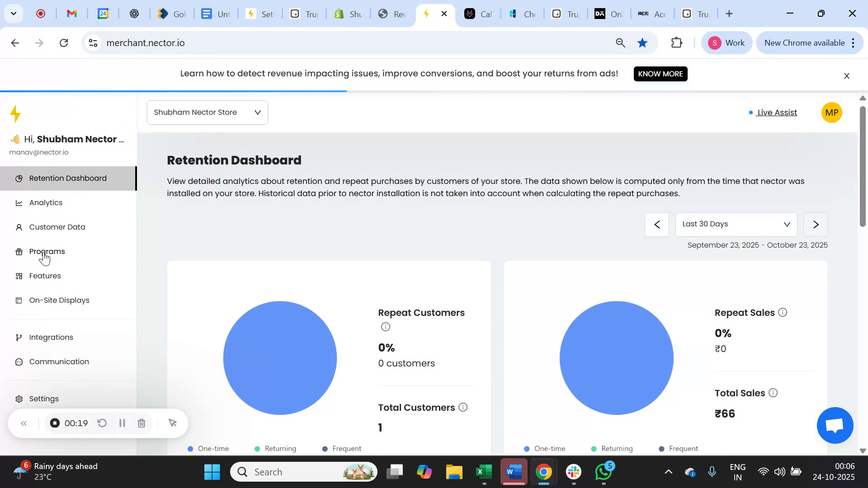
Task: View the Repeat Sales info tooltip
Action: tap(783, 312)
